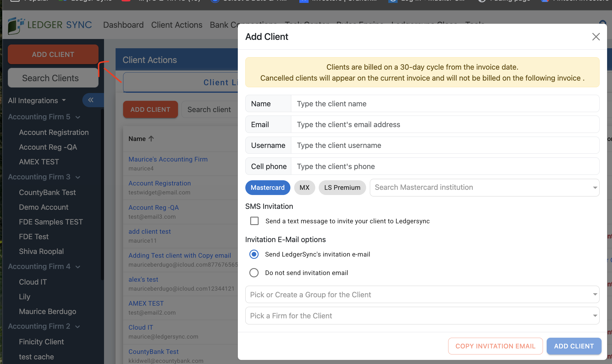Open the Dashboard menu item
This screenshot has height=364, width=612.
123,25
